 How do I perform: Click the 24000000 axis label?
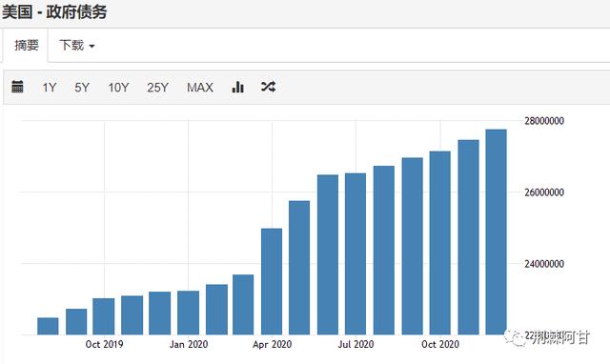(x=544, y=264)
